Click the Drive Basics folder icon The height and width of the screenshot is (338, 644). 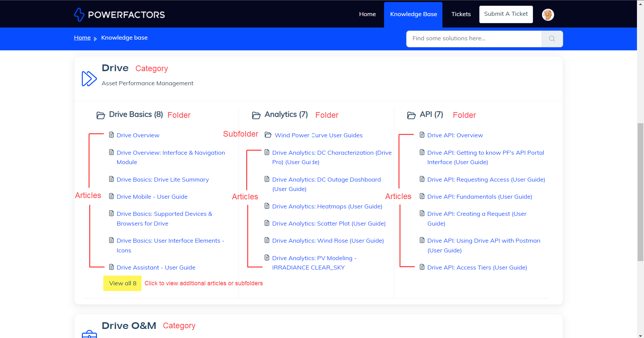pos(101,115)
